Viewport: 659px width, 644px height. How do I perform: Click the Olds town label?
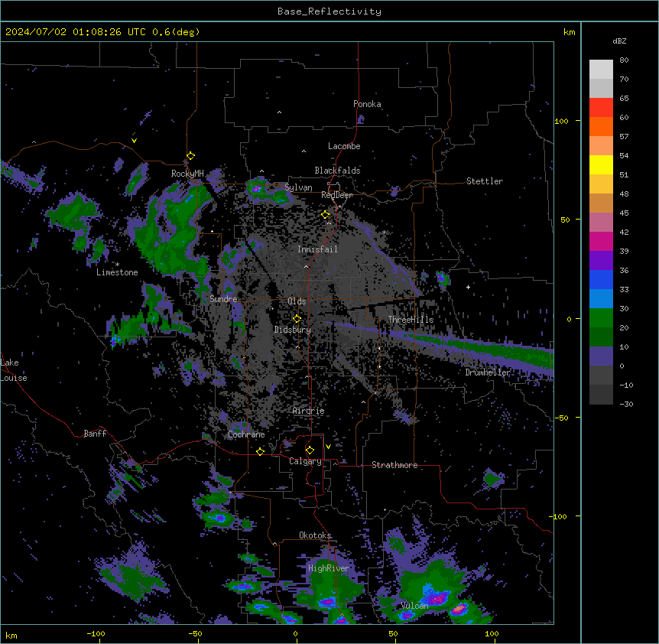point(297,301)
